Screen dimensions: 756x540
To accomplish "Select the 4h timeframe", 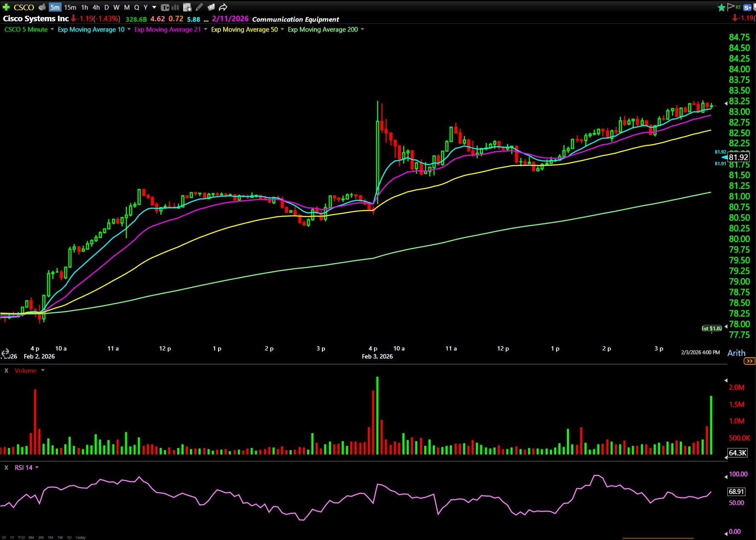I will click(x=96, y=7).
